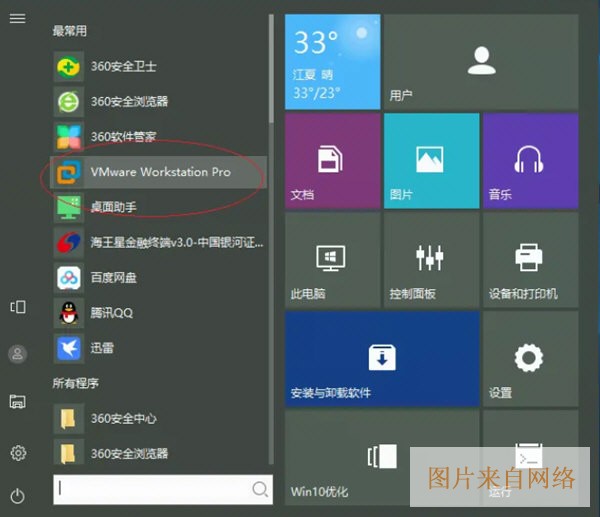Open settings gear in left sidebar

(18, 453)
